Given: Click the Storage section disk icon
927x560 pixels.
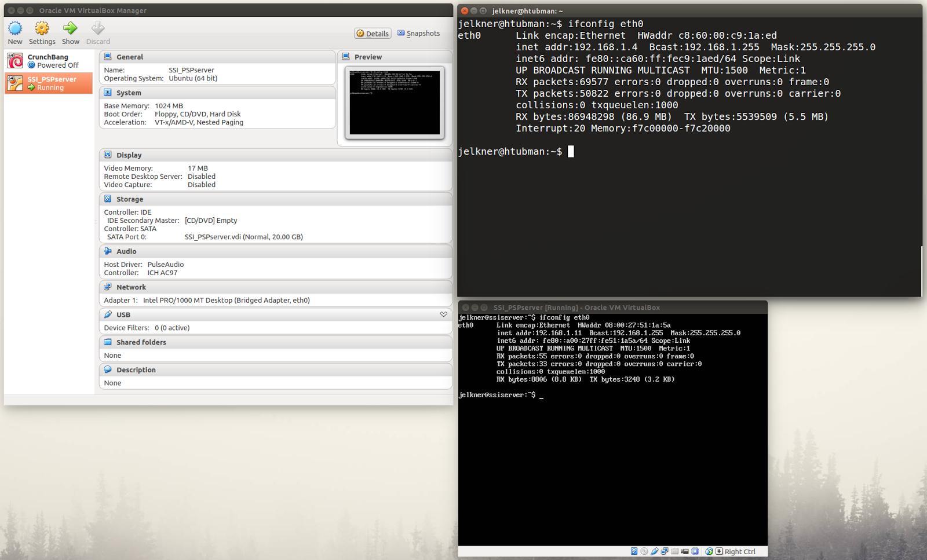Looking at the screenshot, I should coord(108,199).
